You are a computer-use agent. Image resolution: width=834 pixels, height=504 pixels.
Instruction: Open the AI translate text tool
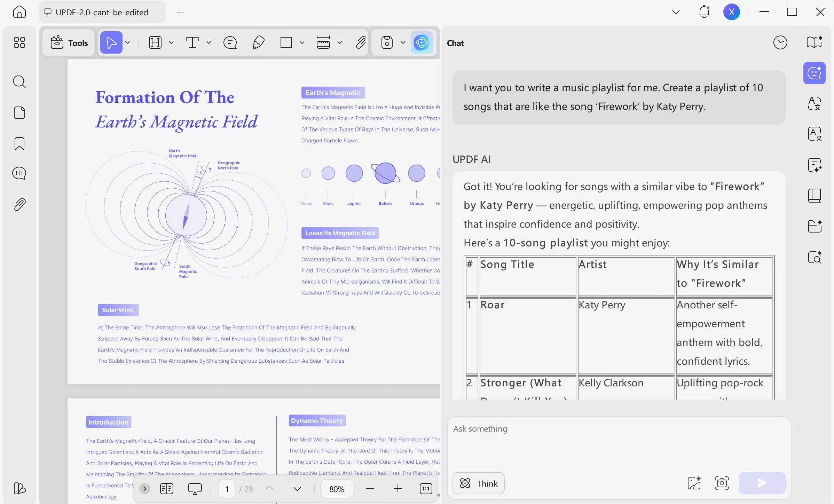click(815, 104)
